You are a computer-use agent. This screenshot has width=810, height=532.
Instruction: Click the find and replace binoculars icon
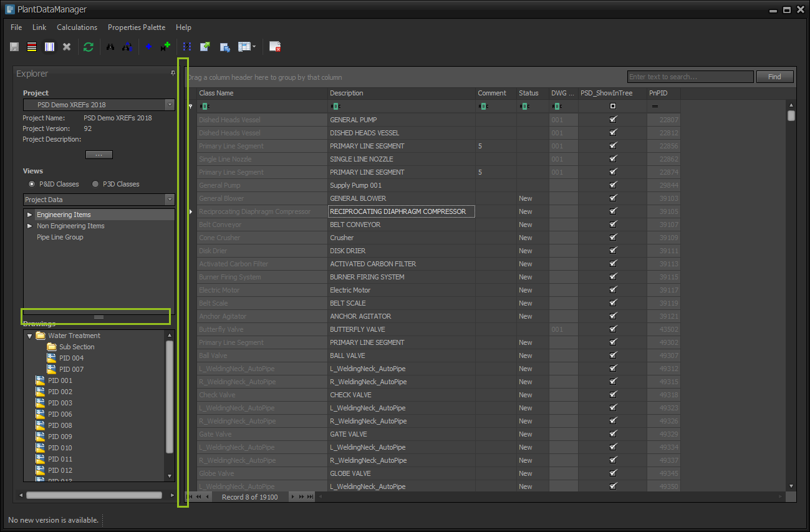[127, 47]
